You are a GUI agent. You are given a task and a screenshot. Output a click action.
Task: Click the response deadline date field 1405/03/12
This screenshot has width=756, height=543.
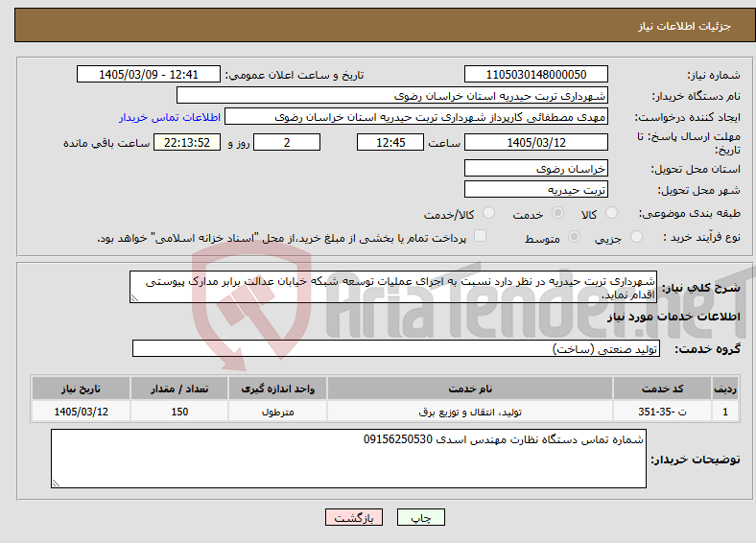pos(536,142)
